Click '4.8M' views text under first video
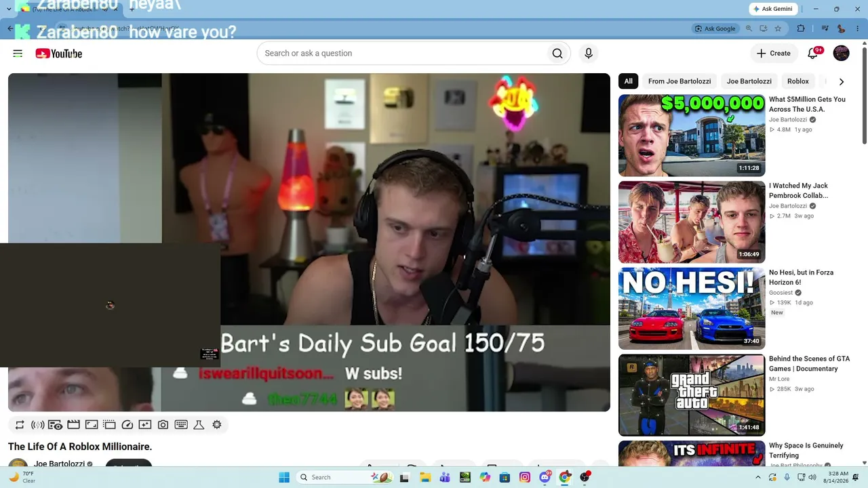Viewport: 868px width, 488px height. click(x=783, y=129)
